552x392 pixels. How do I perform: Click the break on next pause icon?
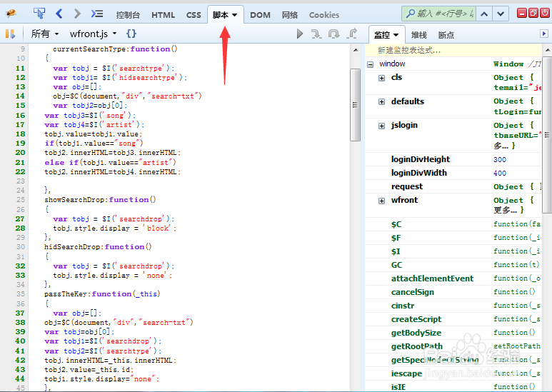point(10,34)
